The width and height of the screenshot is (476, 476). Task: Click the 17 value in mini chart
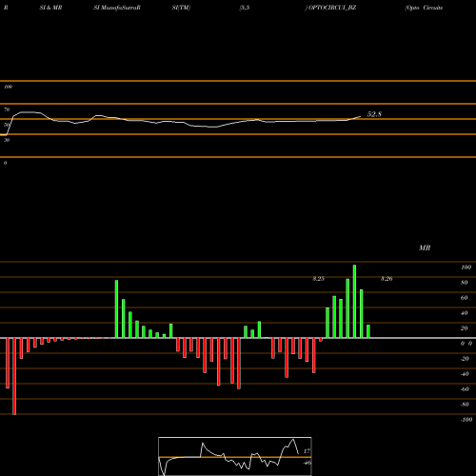(x=307, y=451)
